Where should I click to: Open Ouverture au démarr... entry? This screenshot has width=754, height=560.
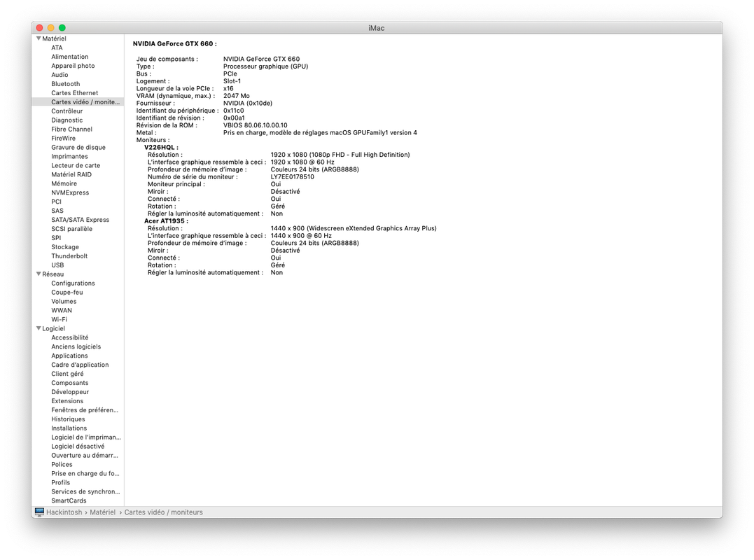click(85, 456)
